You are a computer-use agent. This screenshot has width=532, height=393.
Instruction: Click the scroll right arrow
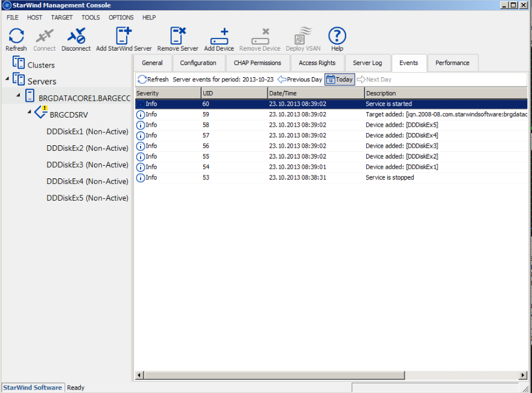[x=524, y=375]
